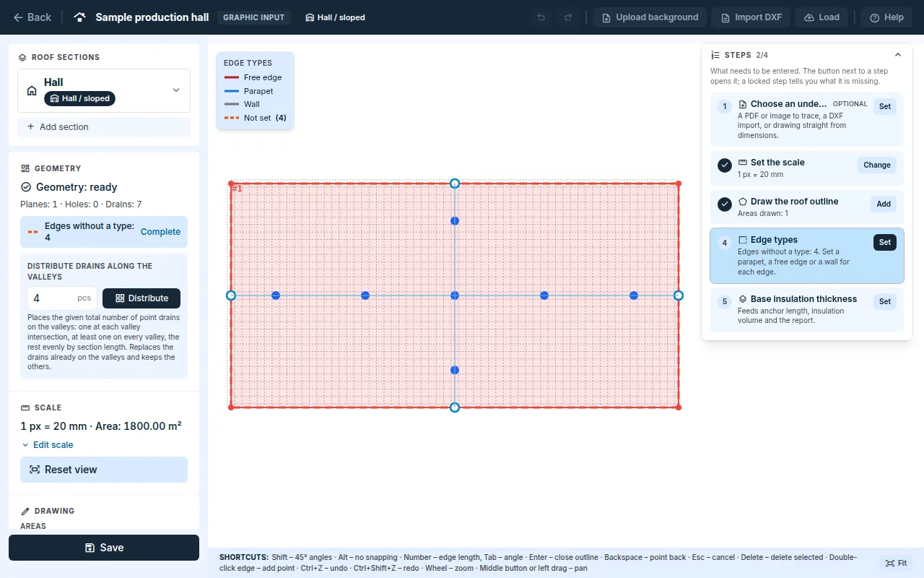The width and height of the screenshot is (924, 578).
Task: Click the undo arrow icon
Action: click(541, 17)
